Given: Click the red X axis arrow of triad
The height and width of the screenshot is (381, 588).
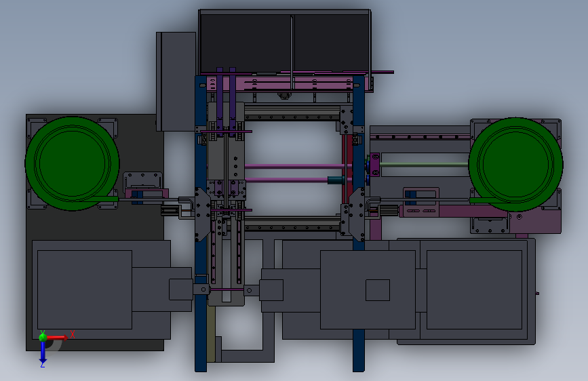Looking at the screenshot, I should click(x=58, y=338).
